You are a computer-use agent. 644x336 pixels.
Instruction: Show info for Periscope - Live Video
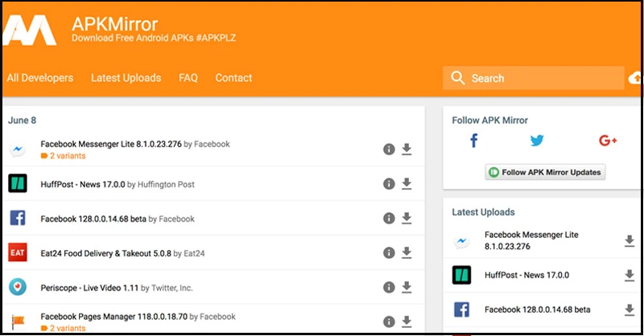(389, 287)
